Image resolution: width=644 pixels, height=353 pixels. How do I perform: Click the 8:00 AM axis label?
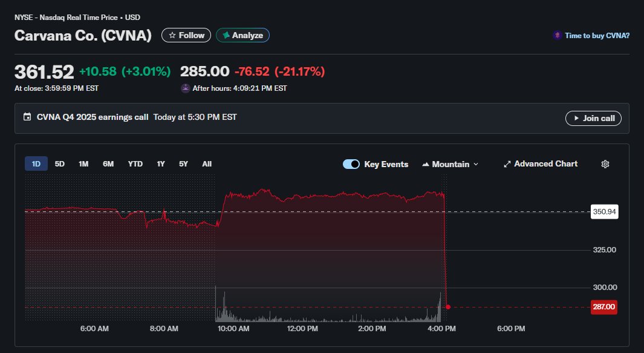164,329
